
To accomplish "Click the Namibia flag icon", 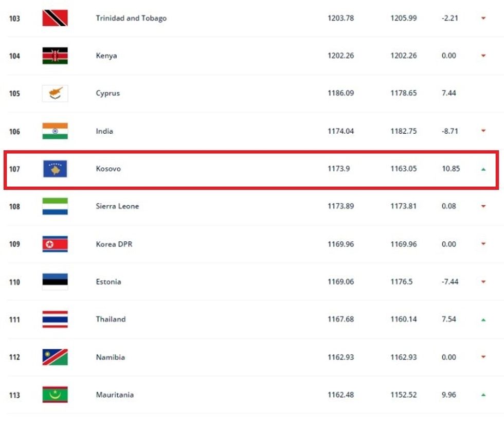I will point(55,357).
